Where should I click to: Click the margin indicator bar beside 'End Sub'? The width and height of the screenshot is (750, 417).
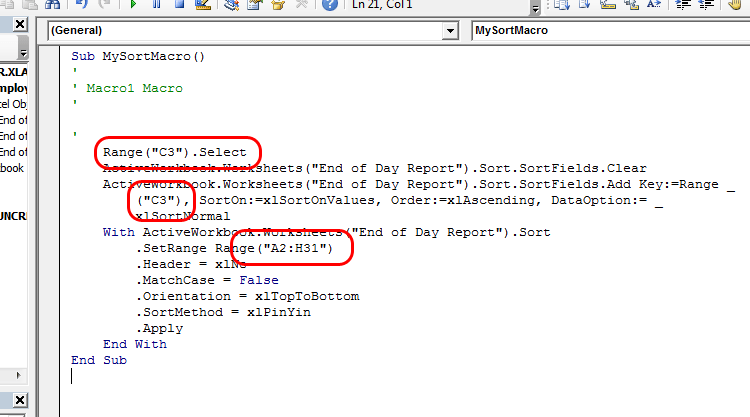tap(50, 360)
